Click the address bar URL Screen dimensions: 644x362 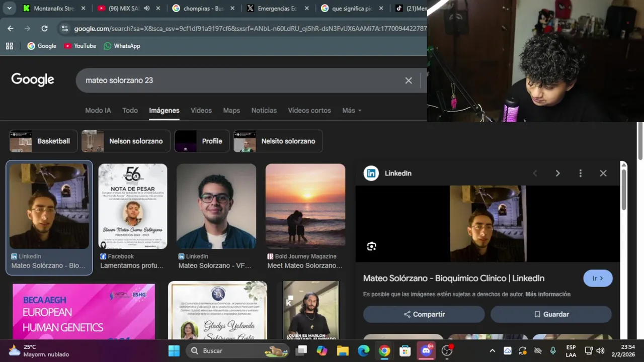(x=250, y=29)
